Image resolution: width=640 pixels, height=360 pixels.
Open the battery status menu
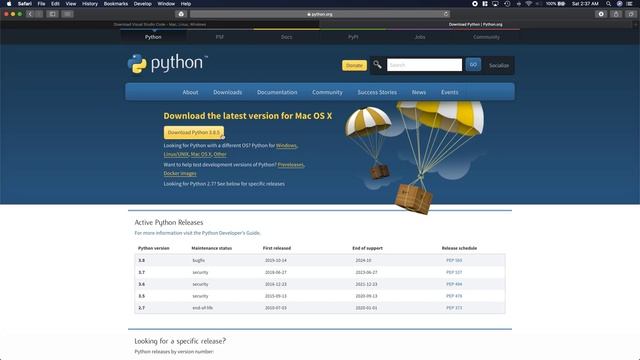point(556,4)
